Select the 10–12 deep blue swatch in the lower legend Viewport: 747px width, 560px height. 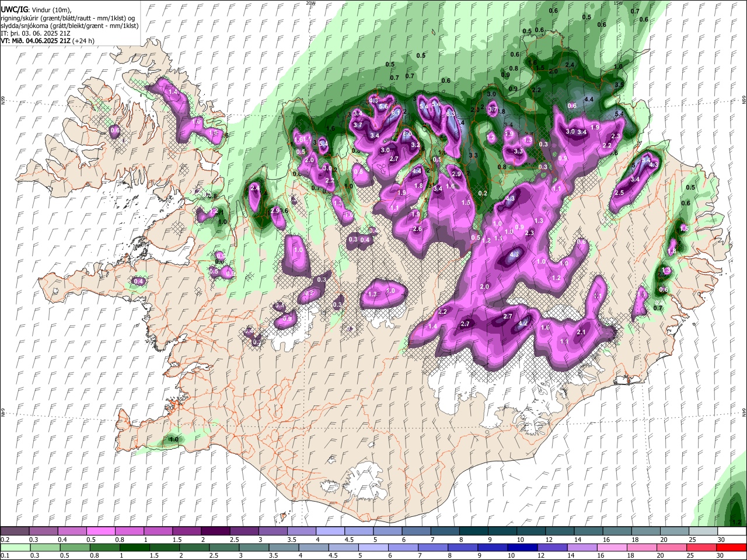point(522,548)
